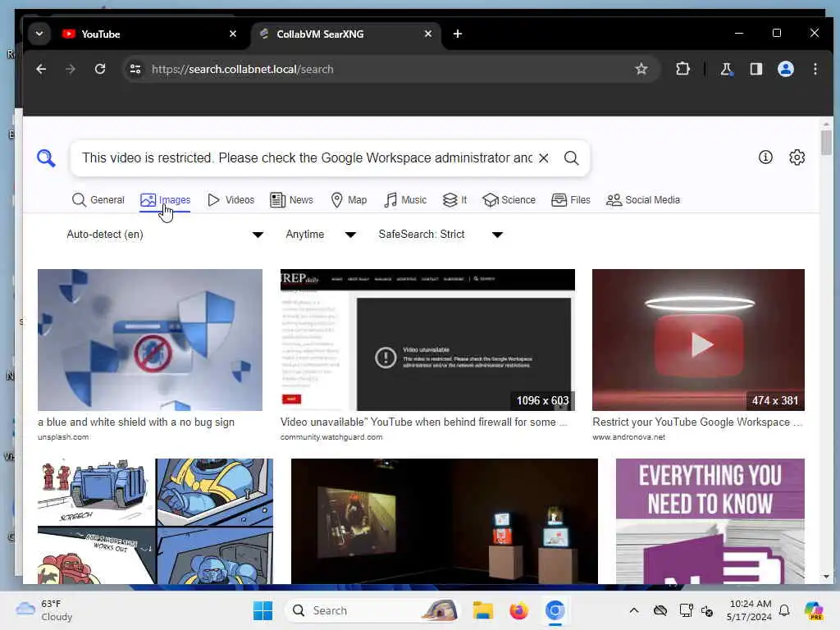Open the tab search chevron dropdown
The height and width of the screenshot is (630, 840).
click(39, 34)
